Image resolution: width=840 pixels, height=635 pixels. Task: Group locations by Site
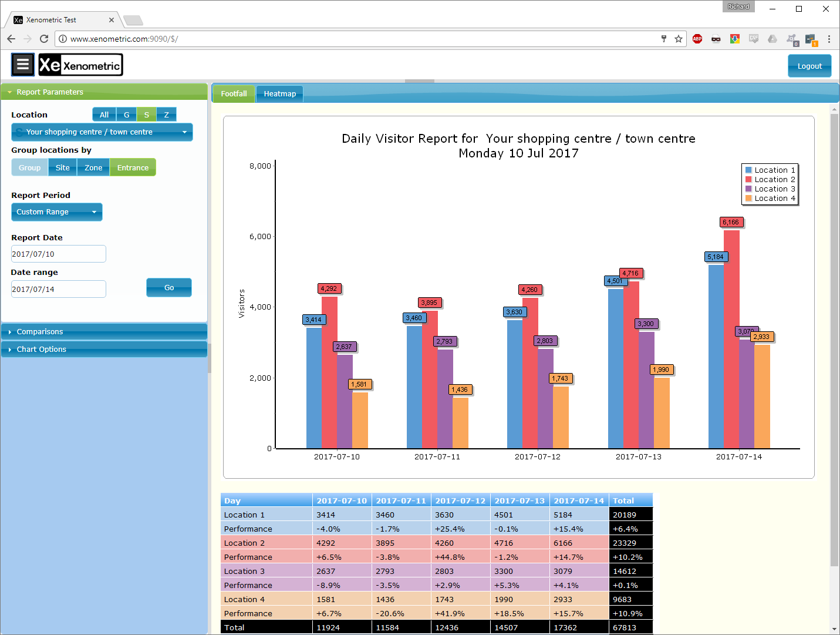[x=63, y=167]
